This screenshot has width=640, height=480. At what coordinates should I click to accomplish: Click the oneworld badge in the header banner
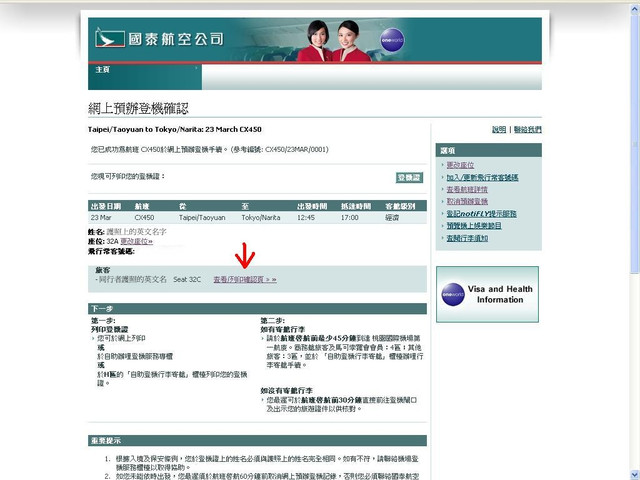tap(392, 40)
